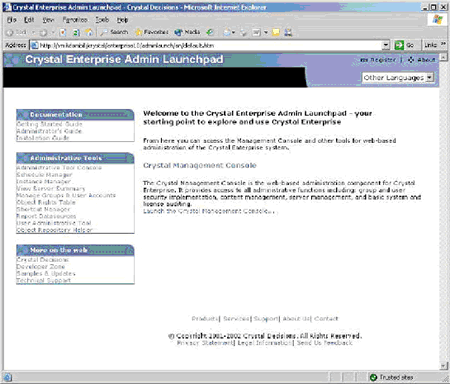Open the Installation Guide
The height and width of the screenshot is (384, 450).
click(x=43, y=138)
